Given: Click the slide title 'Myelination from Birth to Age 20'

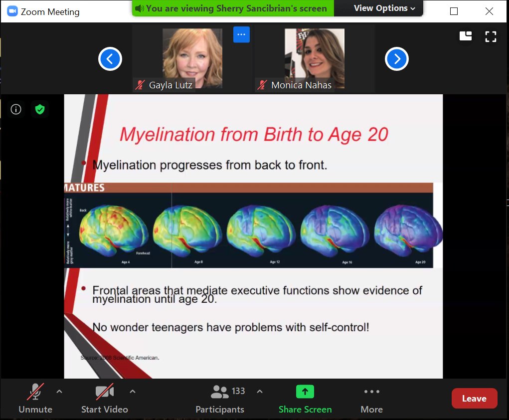Looking at the screenshot, I should pos(254,135).
